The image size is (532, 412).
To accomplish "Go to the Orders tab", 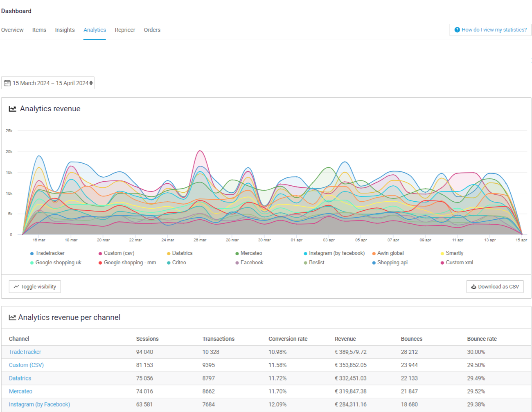I will pyautogui.click(x=152, y=30).
